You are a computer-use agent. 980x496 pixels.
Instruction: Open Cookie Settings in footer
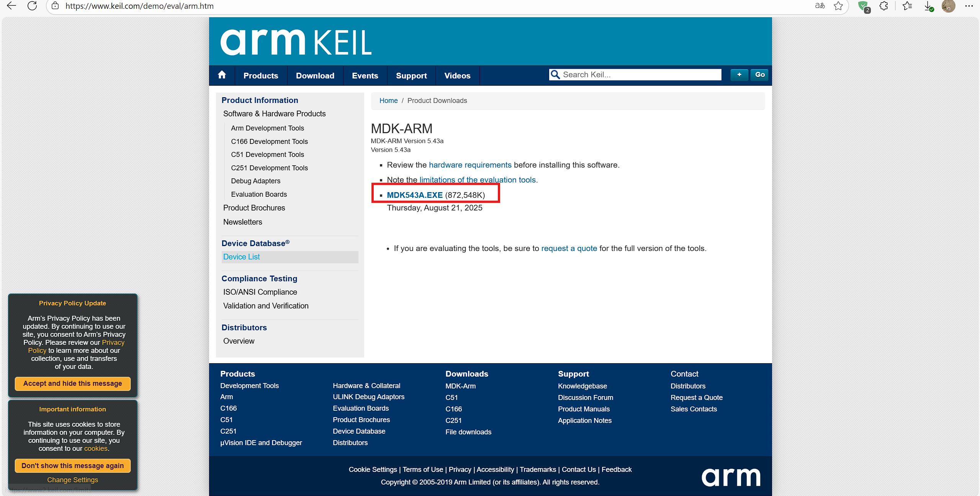(x=373, y=470)
